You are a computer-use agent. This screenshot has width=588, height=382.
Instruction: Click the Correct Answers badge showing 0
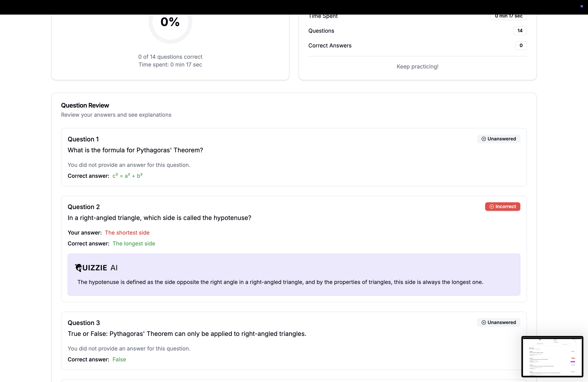click(x=521, y=46)
